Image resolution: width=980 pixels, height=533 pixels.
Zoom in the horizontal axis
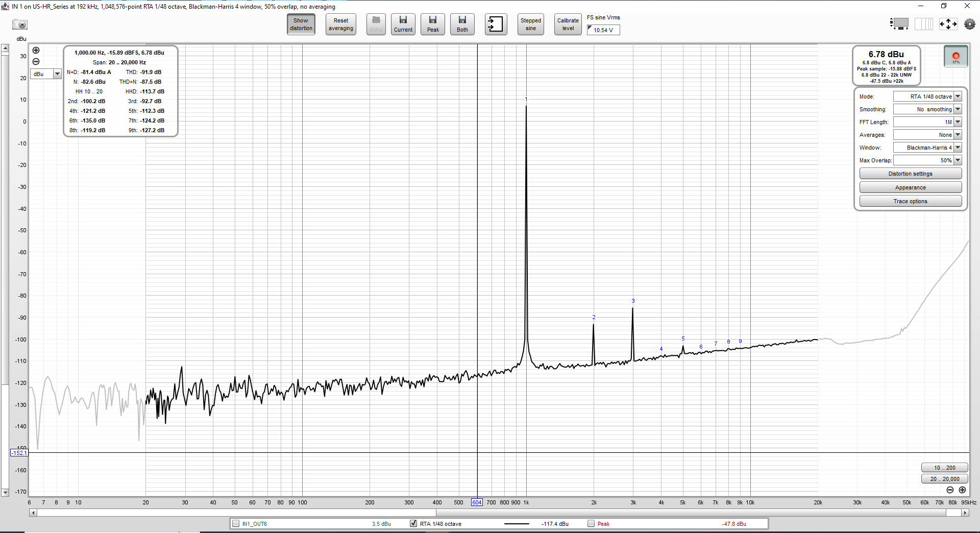[x=962, y=490]
